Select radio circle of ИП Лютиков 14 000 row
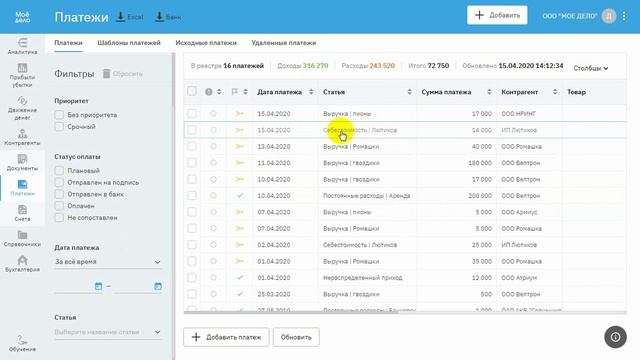The width and height of the screenshot is (640, 360). click(x=213, y=130)
